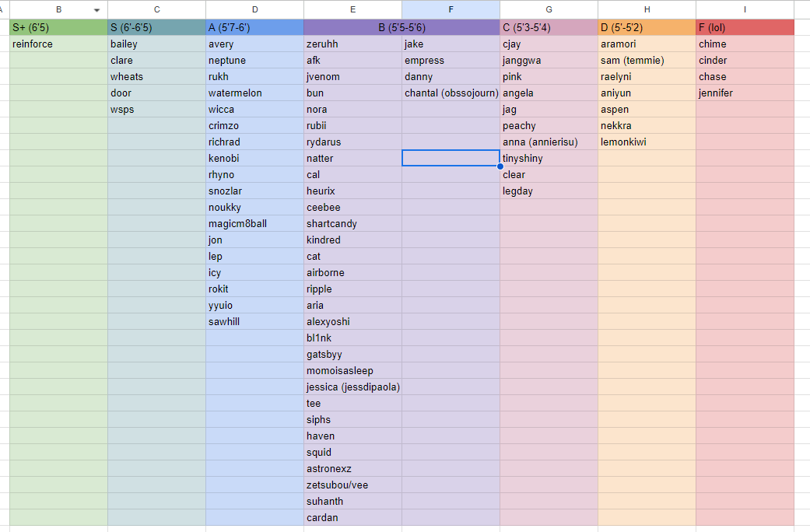Select the cell containing cinder

tap(745, 61)
